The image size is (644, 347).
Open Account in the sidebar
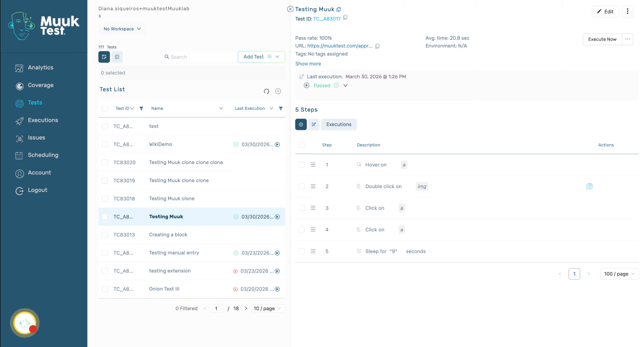[33, 173]
